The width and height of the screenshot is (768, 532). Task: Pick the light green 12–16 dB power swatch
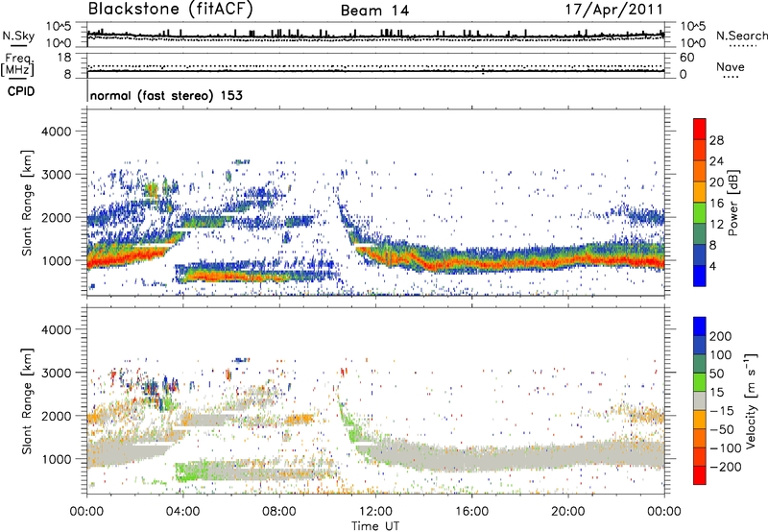tap(700, 213)
